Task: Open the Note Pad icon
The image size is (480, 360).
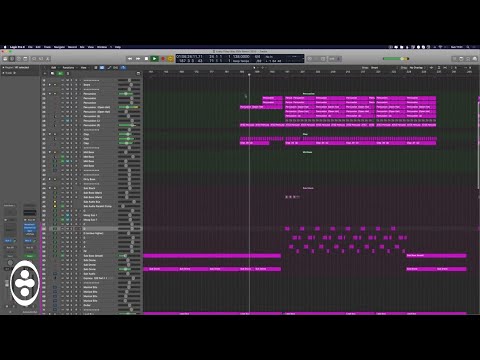Action: pyautogui.click(x=461, y=59)
